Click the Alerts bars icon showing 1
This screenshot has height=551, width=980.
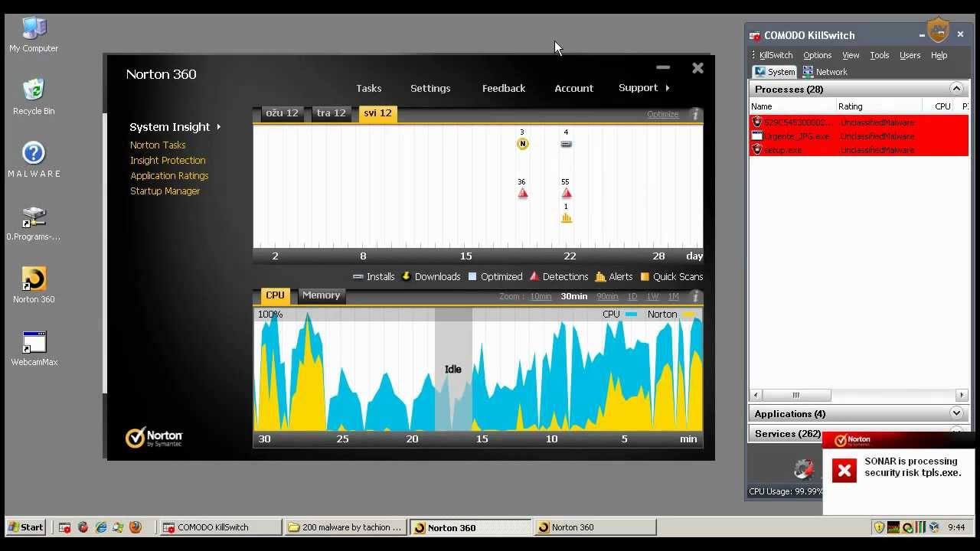pos(566,217)
